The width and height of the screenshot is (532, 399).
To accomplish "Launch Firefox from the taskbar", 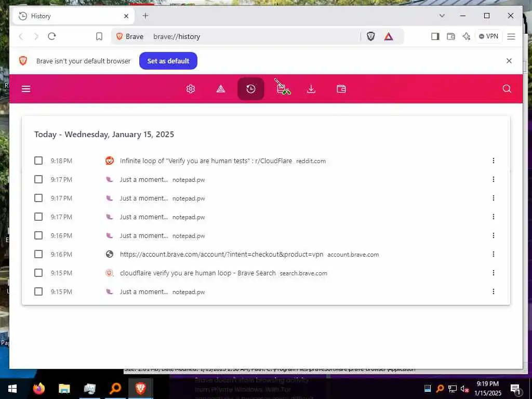I will coord(38,389).
